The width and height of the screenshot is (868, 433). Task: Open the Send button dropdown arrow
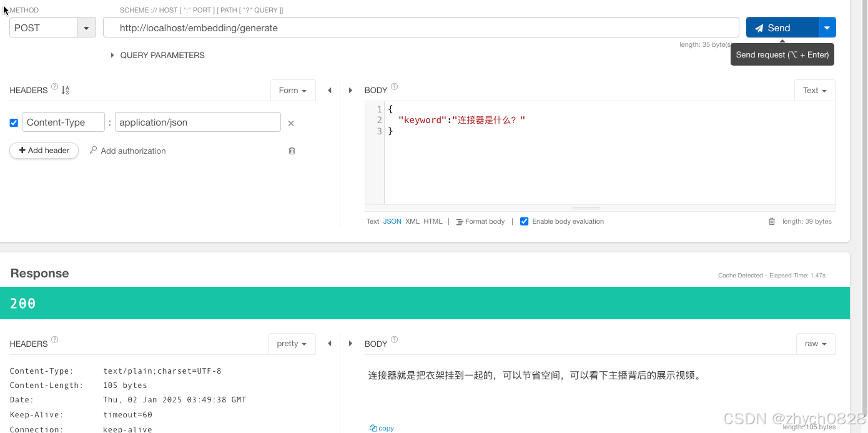(x=827, y=27)
